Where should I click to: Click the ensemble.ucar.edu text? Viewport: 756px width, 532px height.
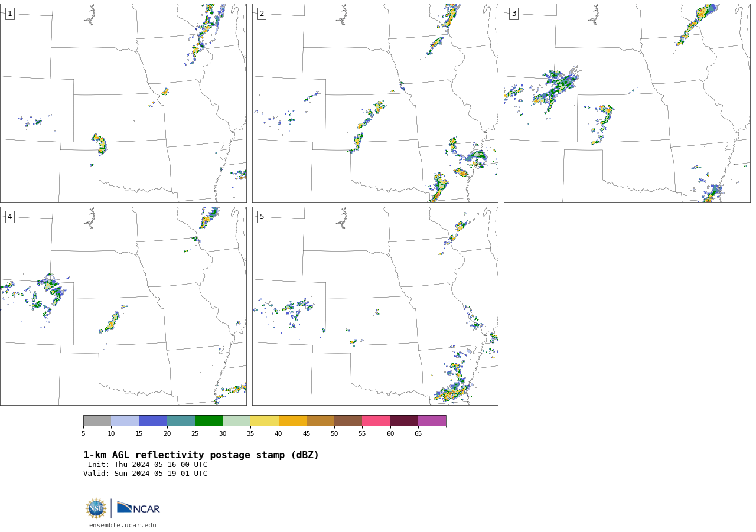123,526
